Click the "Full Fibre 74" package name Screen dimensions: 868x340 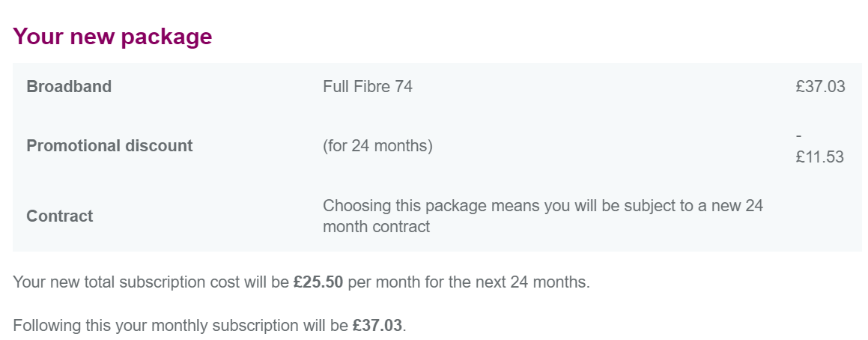(367, 87)
